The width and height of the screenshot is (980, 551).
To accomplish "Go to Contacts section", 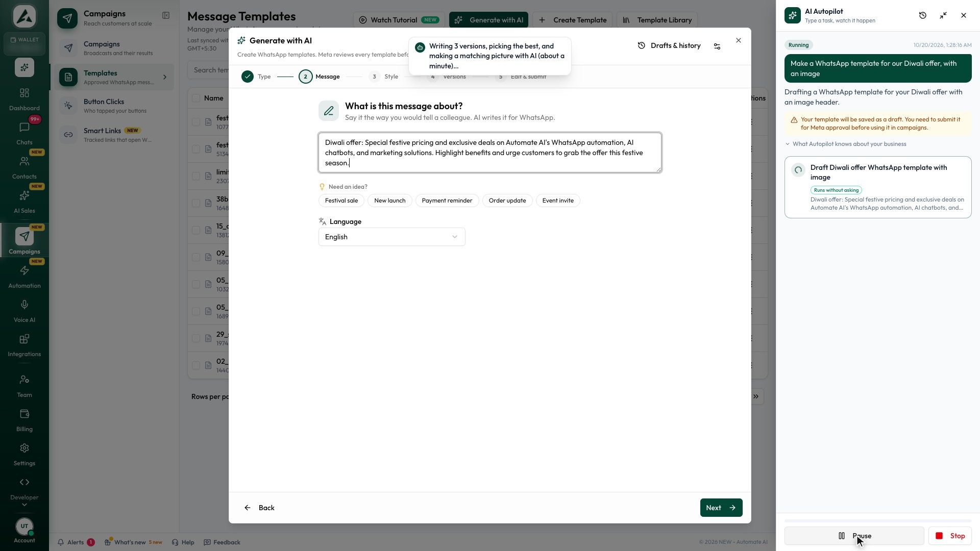I will [24, 167].
